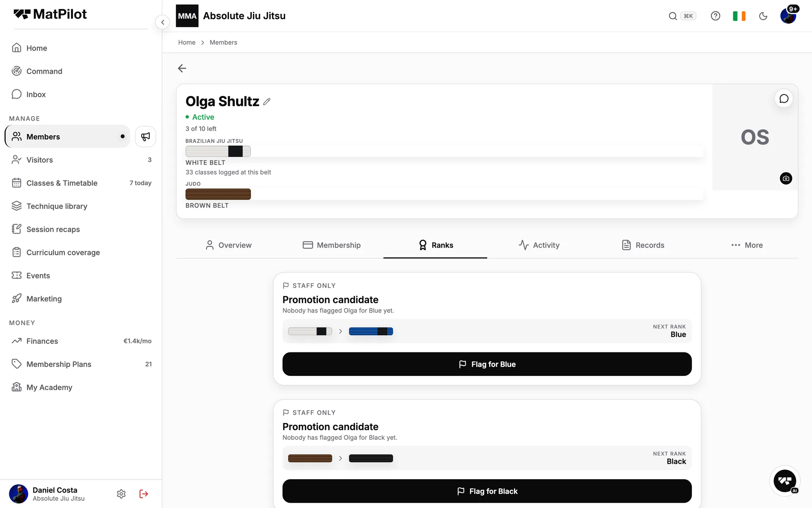Switch to the Membership tab

click(x=332, y=245)
